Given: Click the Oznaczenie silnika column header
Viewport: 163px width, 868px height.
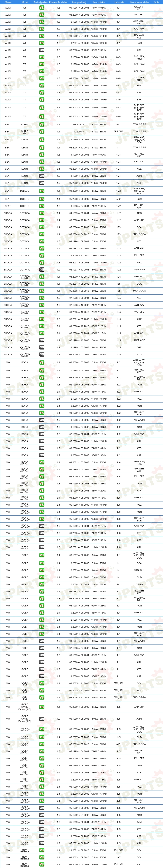Looking at the screenshot, I should (x=139, y=2).
